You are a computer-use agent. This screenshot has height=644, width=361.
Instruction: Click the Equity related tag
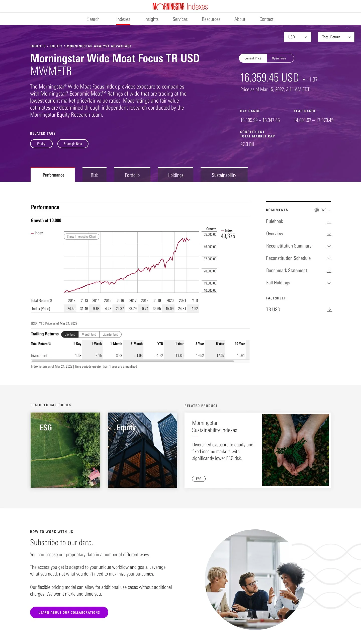click(x=41, y=144)
